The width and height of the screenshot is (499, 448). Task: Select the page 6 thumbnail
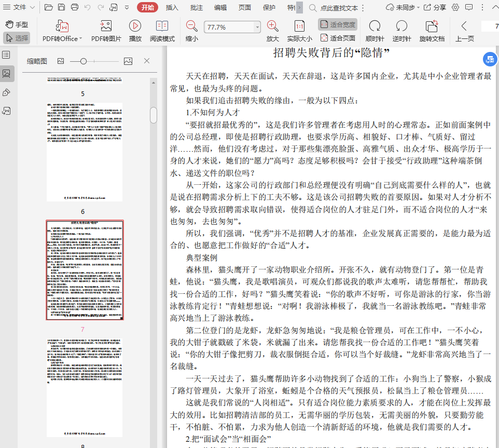[x=85, y=152]
